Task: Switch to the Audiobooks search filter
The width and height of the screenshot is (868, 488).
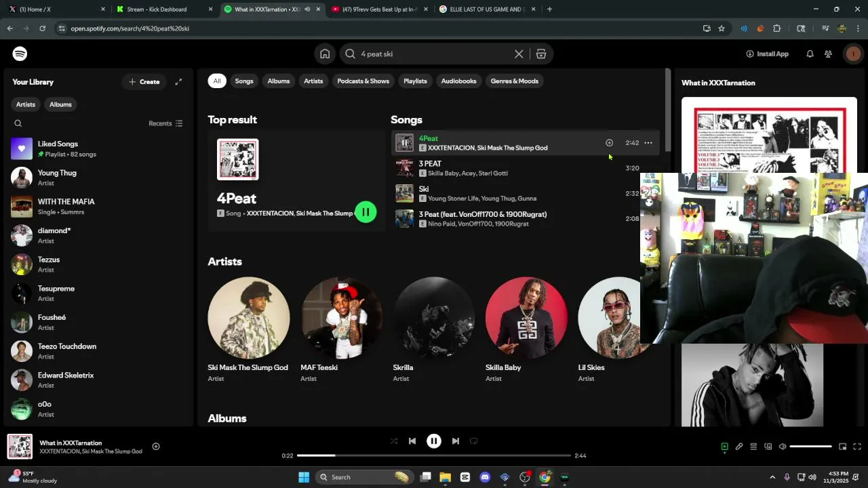Action: pos(459,81)
